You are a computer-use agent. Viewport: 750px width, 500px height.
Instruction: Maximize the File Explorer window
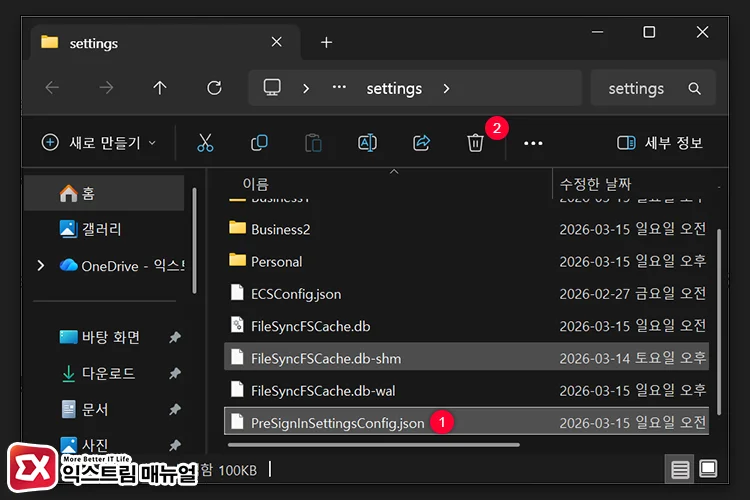click(x=649, y=32)
